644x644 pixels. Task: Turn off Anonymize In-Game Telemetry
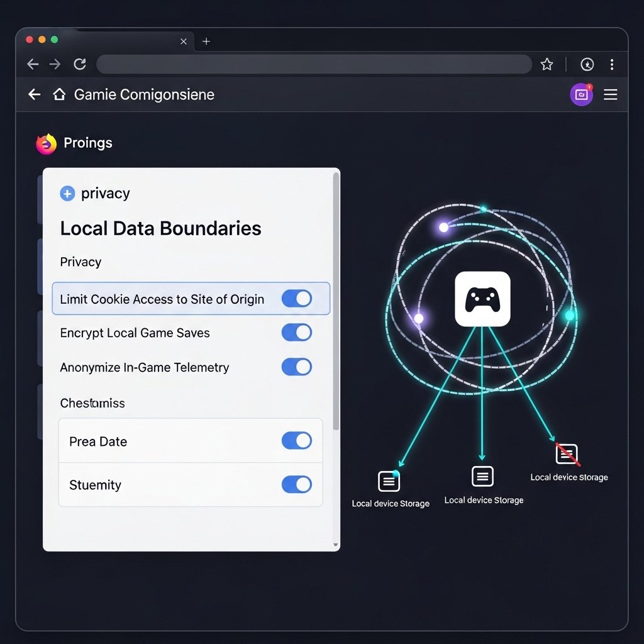coord(296,367)
